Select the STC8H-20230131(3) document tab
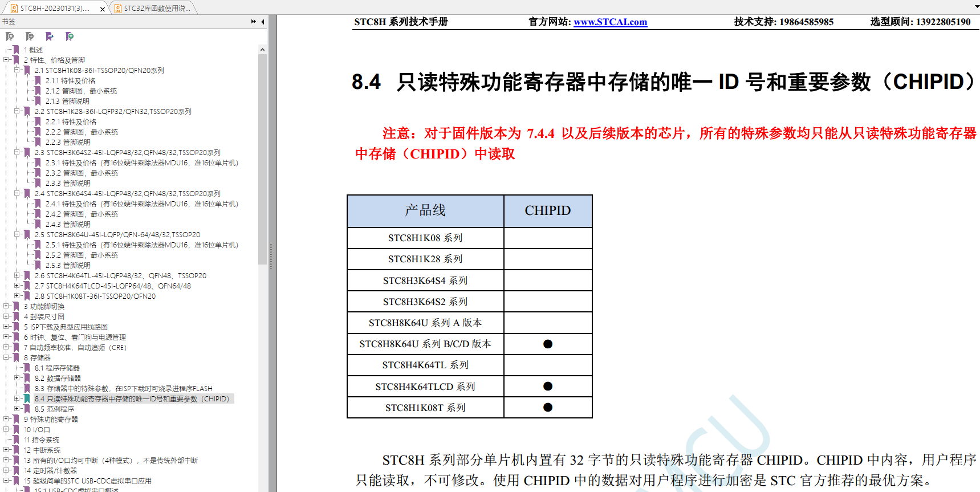The width and height of the screenshot is (980, 492). [55, 9]
